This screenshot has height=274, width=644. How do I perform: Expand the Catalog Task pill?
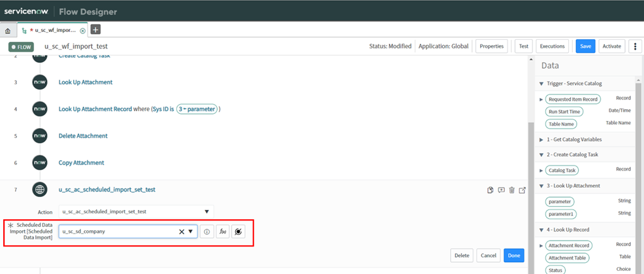point(541,170)
